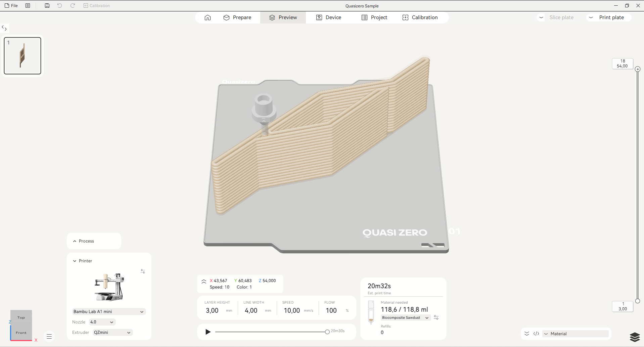The height and width of the screenshot is (347, 644).
Task: Click the document list icon beside File
Action: pyautogui.click(x=28, y=6)
